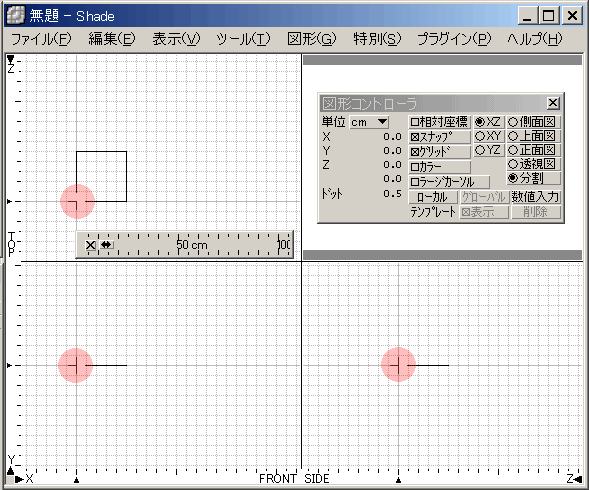The image size is (589, 490).
Task: Click the cursor crosshair in the front view
Action: pos(76,365)
